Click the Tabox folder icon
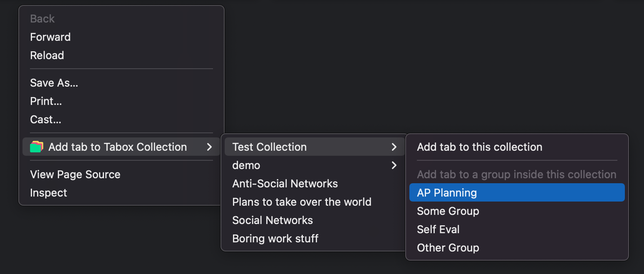This screenshot has width=644, height=274. 36,147
